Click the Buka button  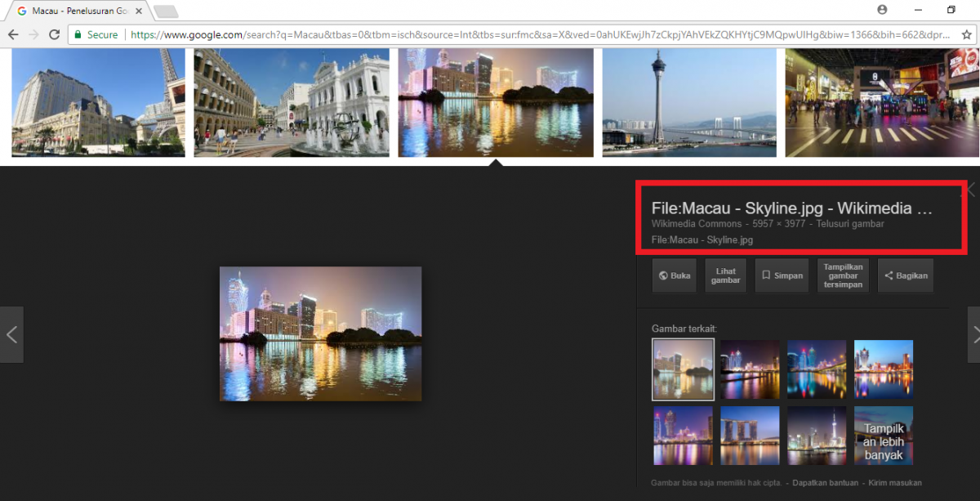point(674,275)
